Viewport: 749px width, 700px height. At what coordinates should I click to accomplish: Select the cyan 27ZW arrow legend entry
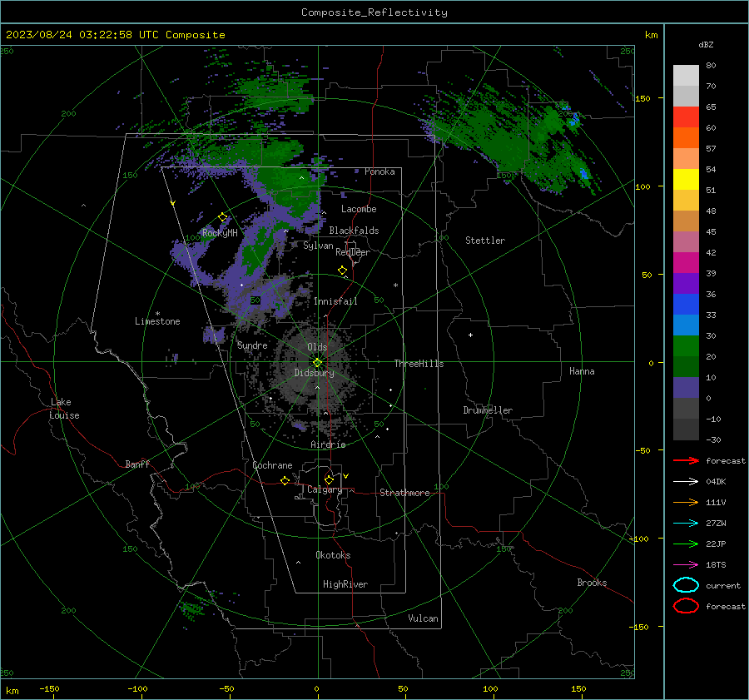tap(686, 524)
